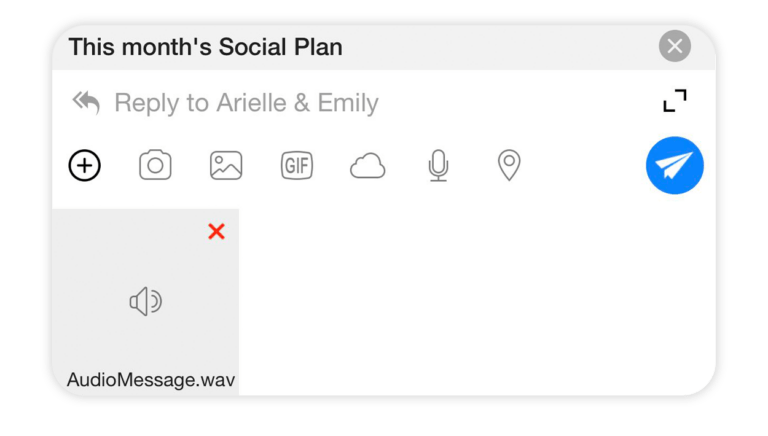The height and width of the screenshot is (436, 768).
Task: Attach a file from cloud storage
Action: tap(367, 166)
